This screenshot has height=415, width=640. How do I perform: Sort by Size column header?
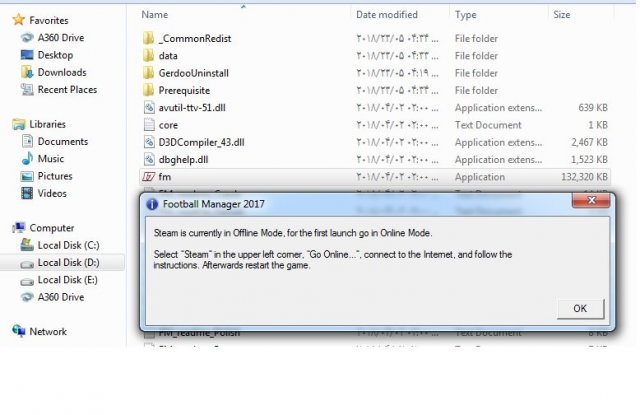[562, 15]
